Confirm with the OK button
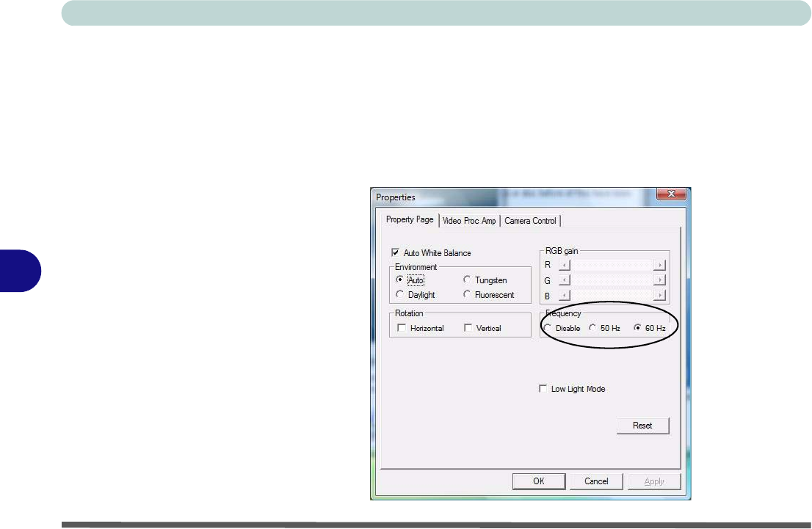The height and width of the screenshot is (529, 812). click(539, 481)
